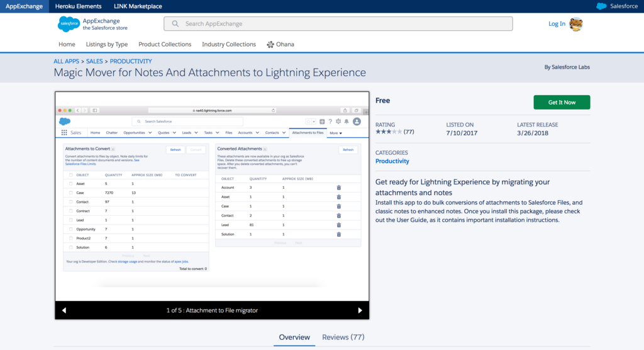The height and width of the screenshot is (350, 644).
Task: Click the help question mark icon in screenshot
Action: 330,121
